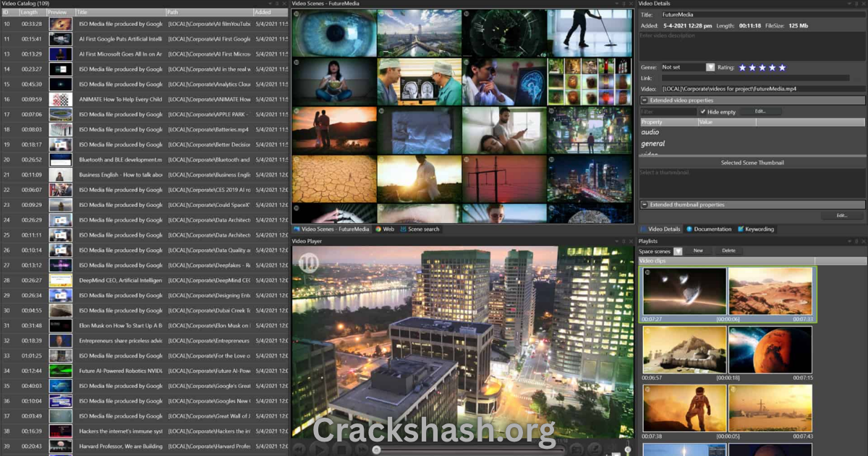Open the Scene search tab
The width and height of the screenshot is (868, 456).
420,229
